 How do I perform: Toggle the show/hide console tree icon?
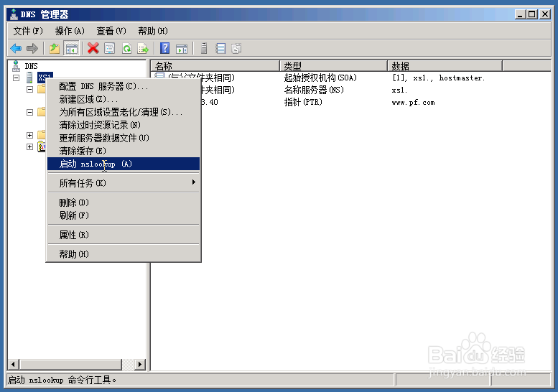click(x=71, y=48)
